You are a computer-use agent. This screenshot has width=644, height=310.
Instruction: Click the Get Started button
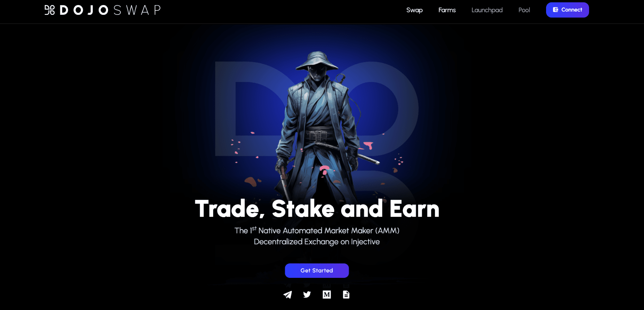pos(317,271)
